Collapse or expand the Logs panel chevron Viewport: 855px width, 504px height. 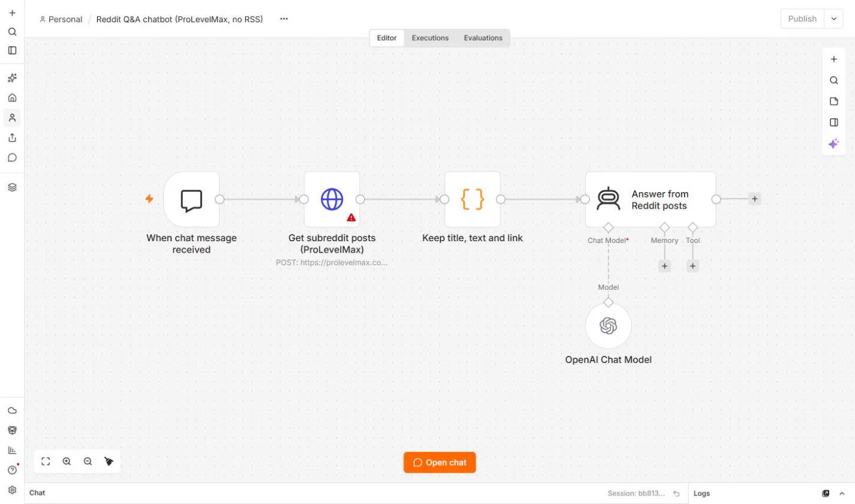coord(843,493)
